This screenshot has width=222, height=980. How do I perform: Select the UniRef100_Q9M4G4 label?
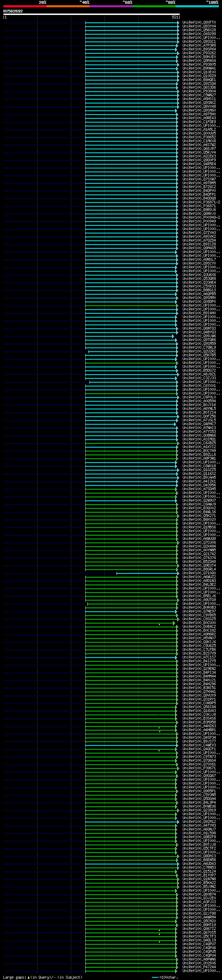199,60
